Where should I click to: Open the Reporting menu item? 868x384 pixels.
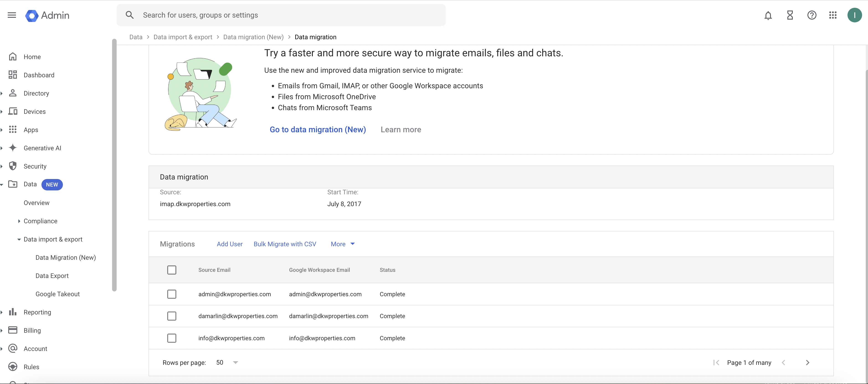click(x=37, y=312)
